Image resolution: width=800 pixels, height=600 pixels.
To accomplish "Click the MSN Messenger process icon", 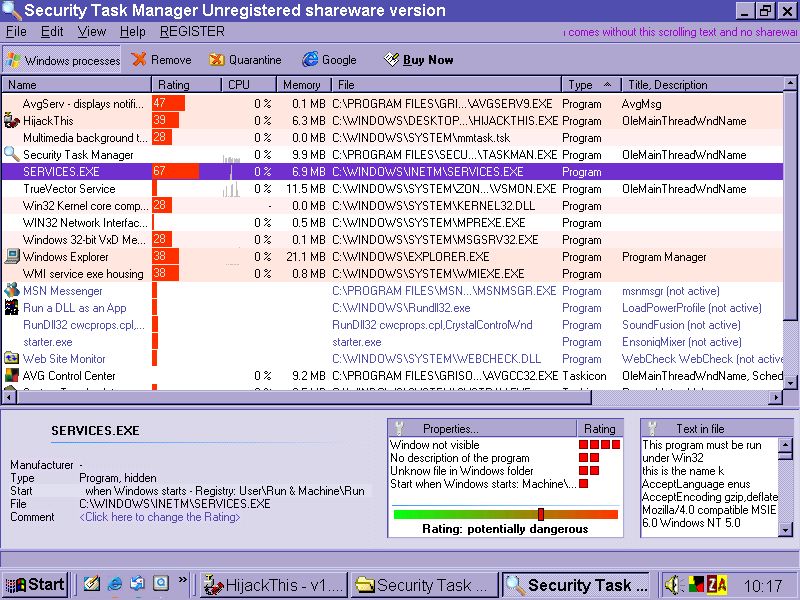I will (x=11, y=290).
